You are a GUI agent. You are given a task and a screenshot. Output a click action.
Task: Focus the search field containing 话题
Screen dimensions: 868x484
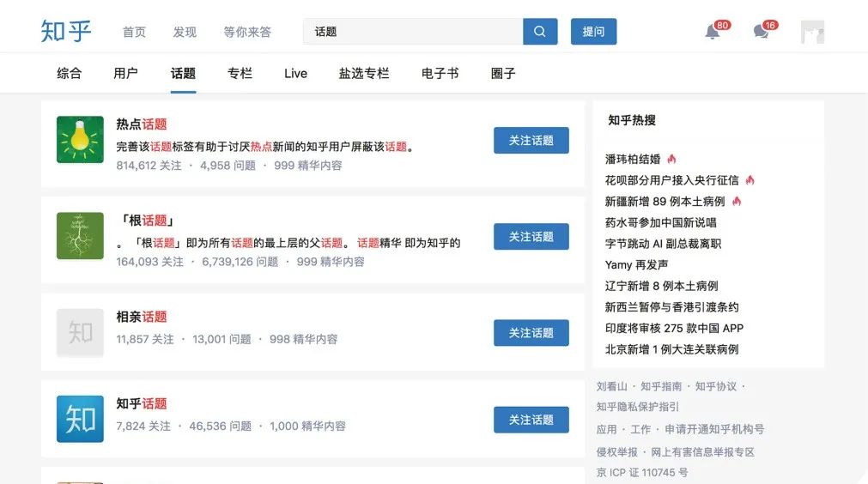click(x=413, y=32)
